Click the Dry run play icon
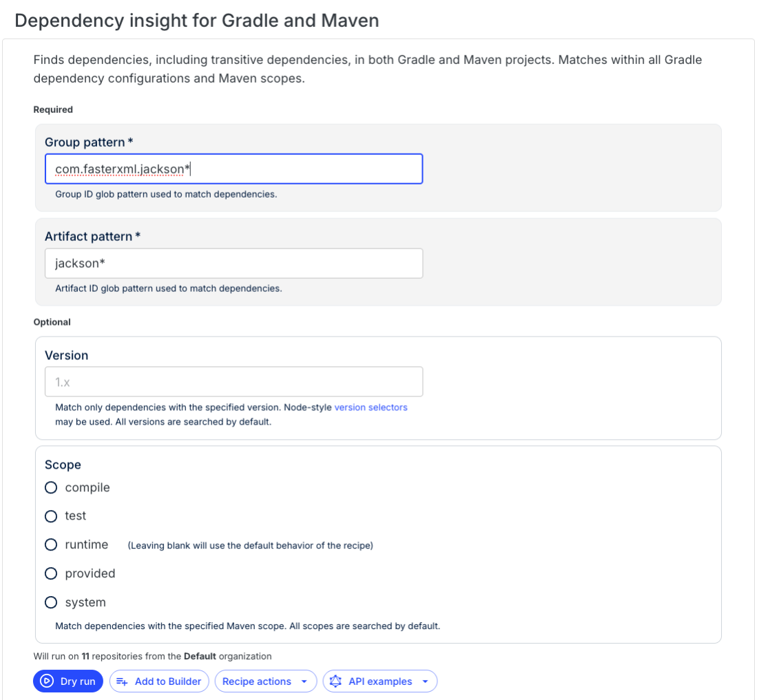This screenshot has height=700, width=759. tap(48, 681)
